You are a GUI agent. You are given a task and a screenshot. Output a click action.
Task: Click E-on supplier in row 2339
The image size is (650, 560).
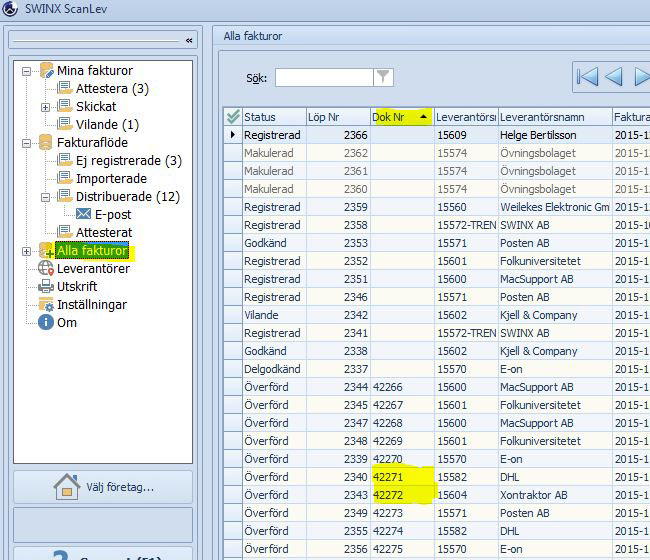tap(555, 459)
